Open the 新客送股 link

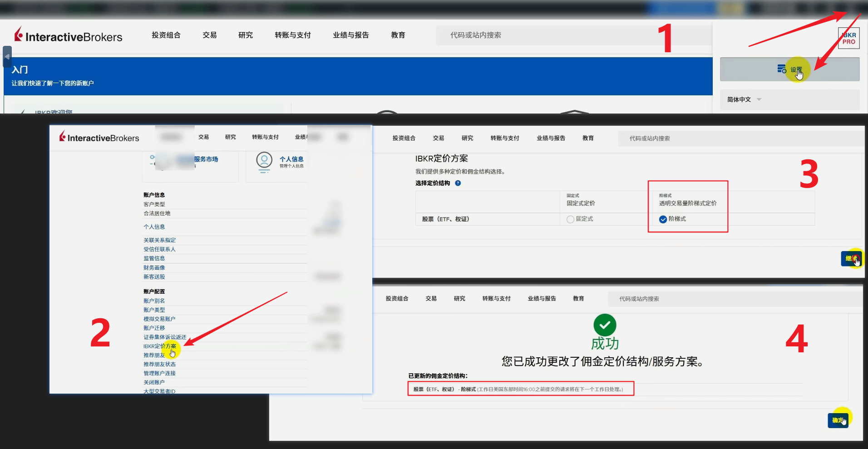[x=154, y=277]
